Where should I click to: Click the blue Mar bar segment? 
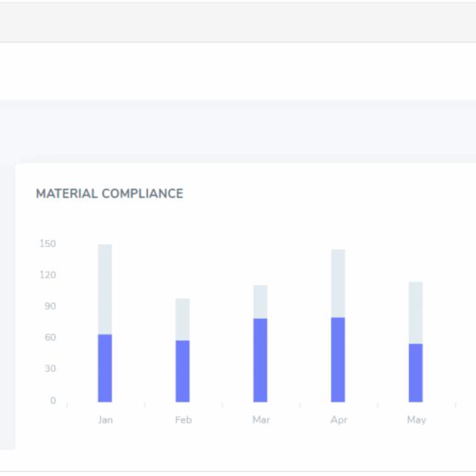click(260, 360)
